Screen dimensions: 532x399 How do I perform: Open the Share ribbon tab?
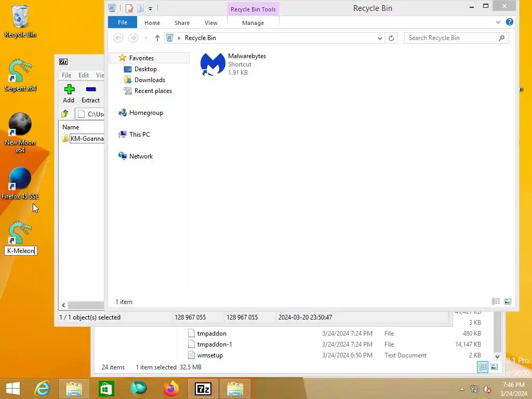[182, 23]
